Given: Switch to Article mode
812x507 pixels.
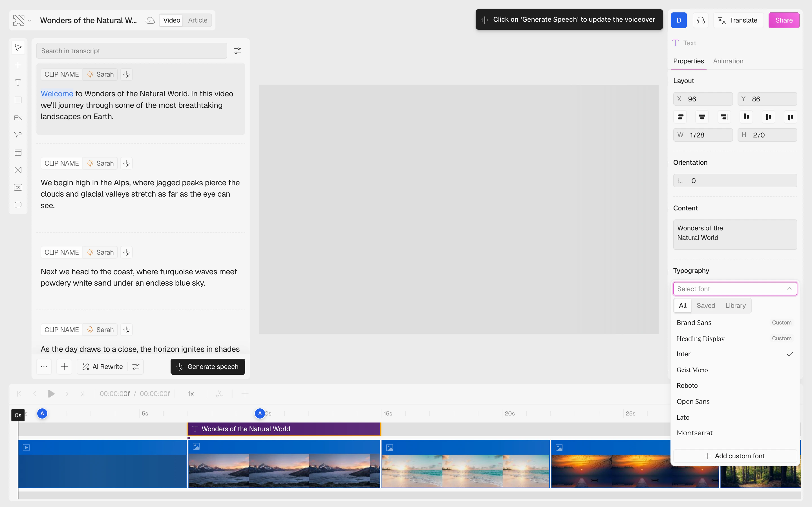Looking at the screenshot, I should 197,20.
